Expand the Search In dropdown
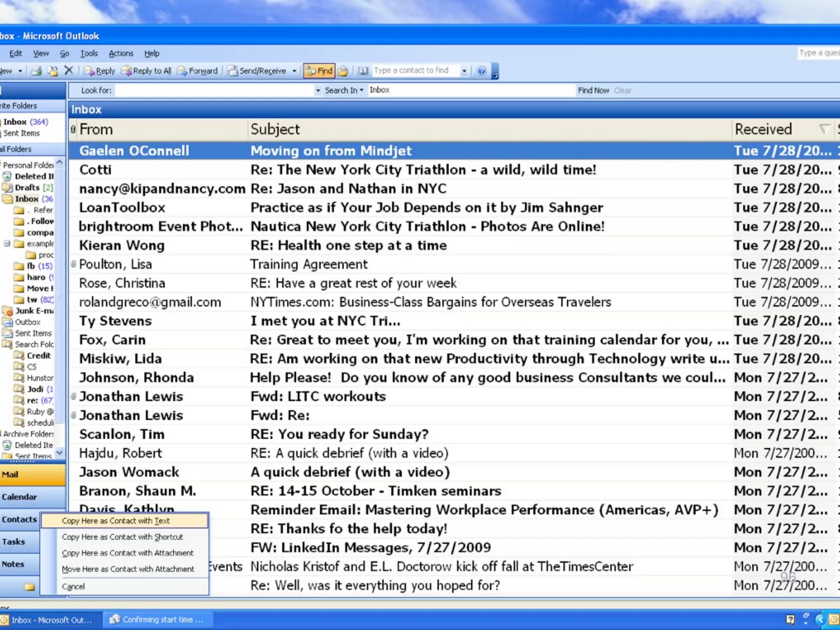 pos(344,90)
